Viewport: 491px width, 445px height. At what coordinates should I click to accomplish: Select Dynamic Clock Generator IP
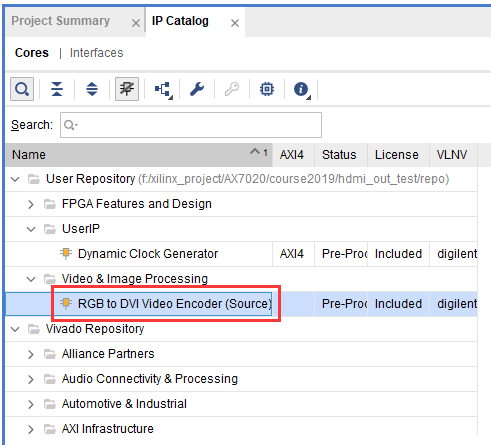[x=148, y=254]
